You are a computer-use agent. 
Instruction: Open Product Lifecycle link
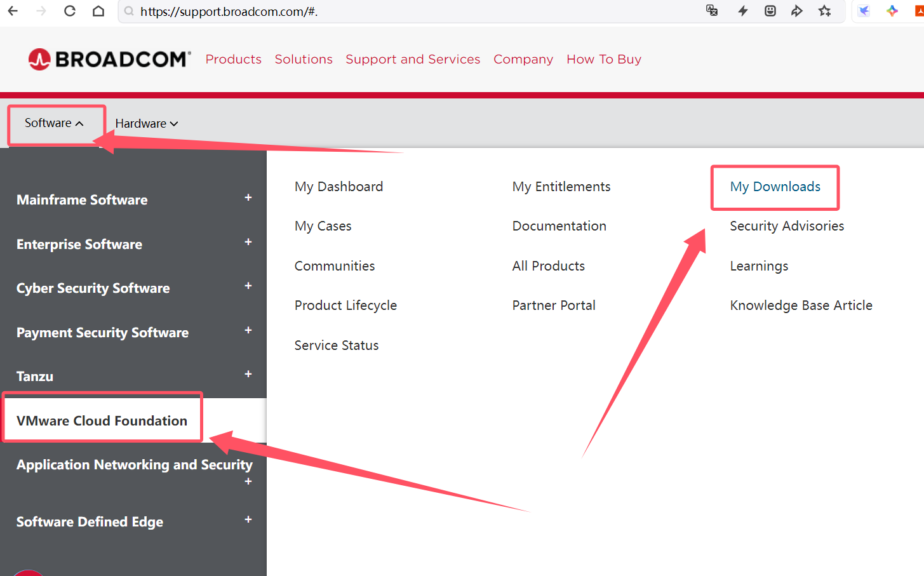(346, 305)
